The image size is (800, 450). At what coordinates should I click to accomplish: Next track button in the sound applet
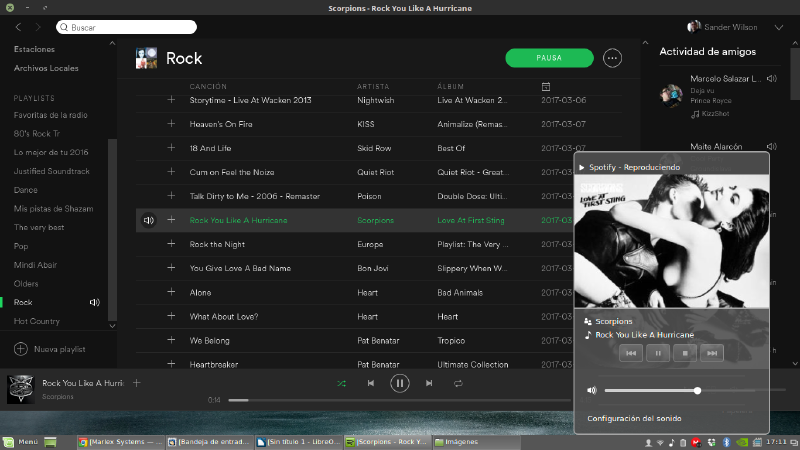[x=712, y=353]
